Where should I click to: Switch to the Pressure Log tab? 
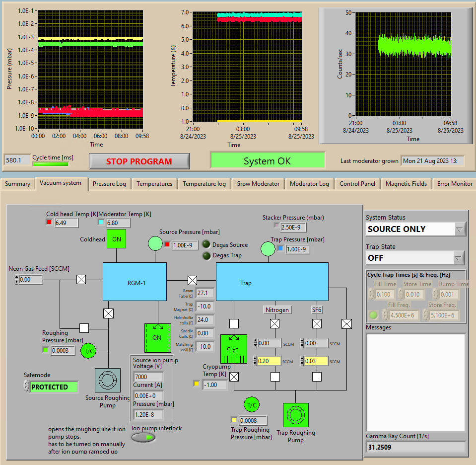pyautogui.click(x=109, y=184)
